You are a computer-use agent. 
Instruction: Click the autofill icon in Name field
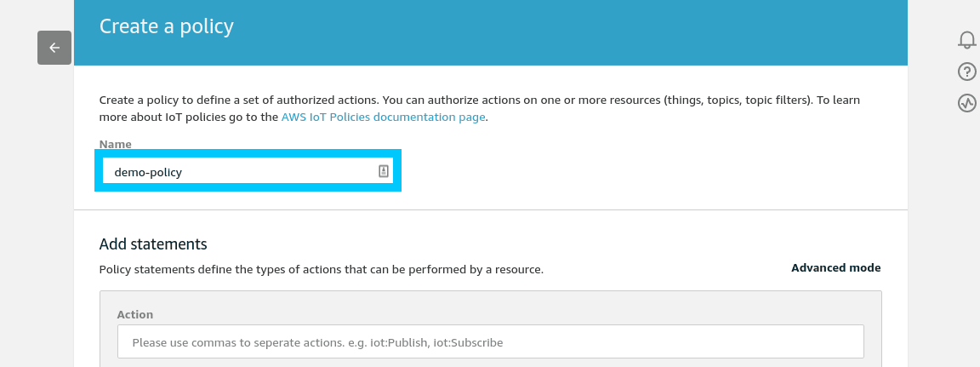[383, 171]
